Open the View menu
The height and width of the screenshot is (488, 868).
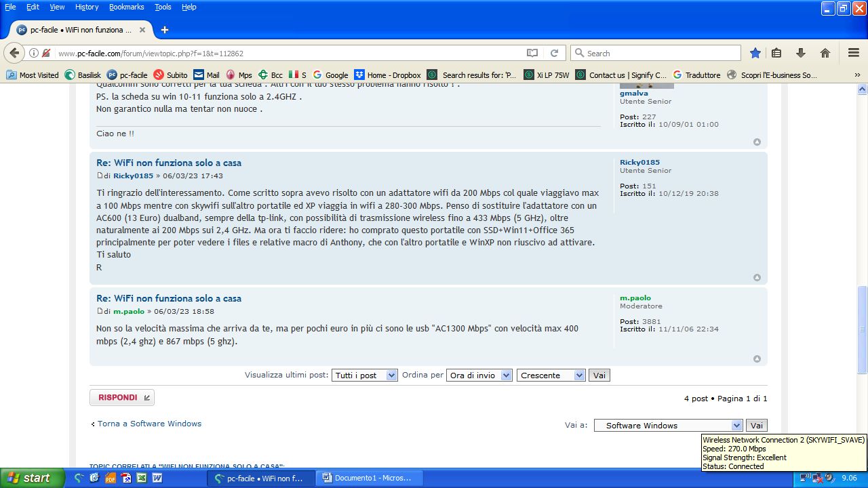[x=57, y=7]
